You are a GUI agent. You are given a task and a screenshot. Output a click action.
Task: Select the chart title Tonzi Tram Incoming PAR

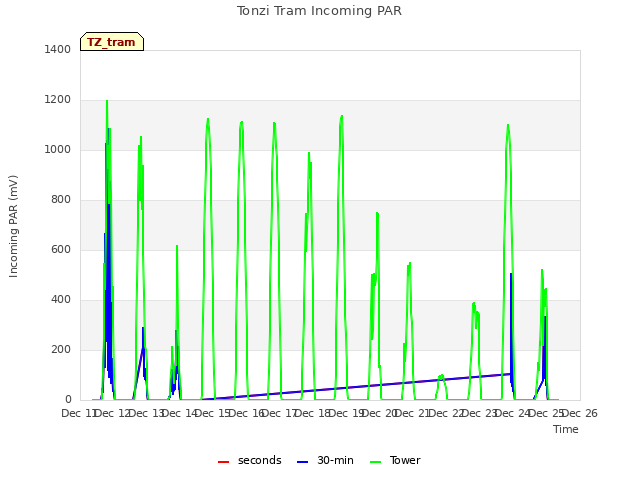(319, 11)
